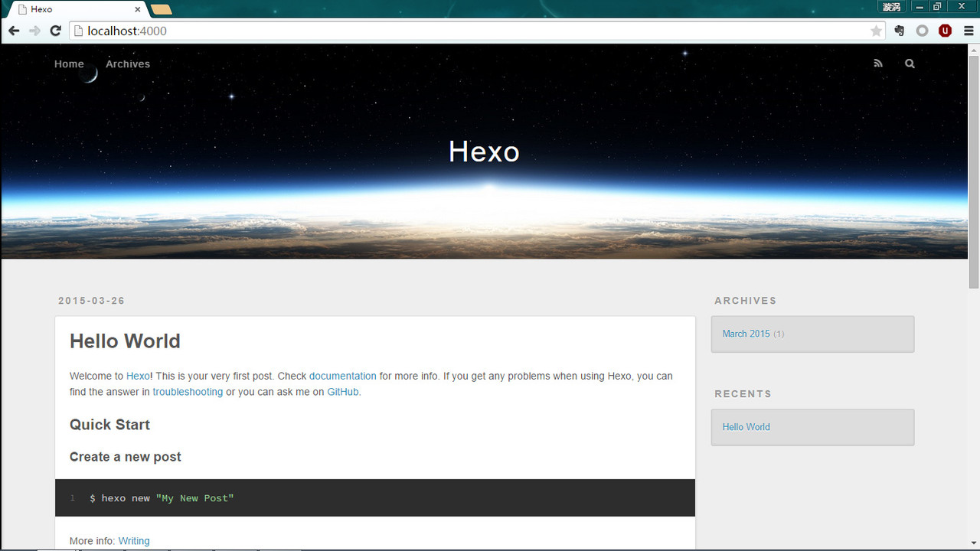Open the RSS feed icon

pyautogui.click(x=878, y=64)
